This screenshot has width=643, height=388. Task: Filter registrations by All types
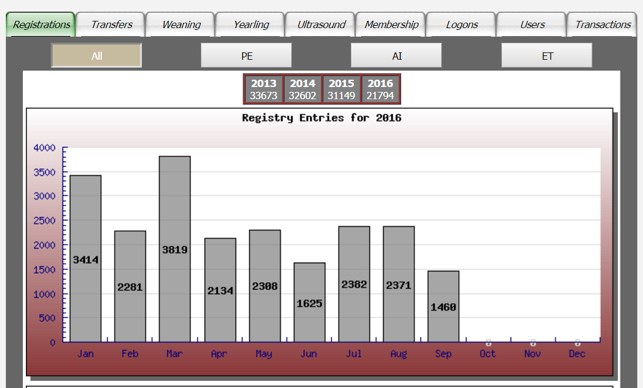tap(96, 56)
